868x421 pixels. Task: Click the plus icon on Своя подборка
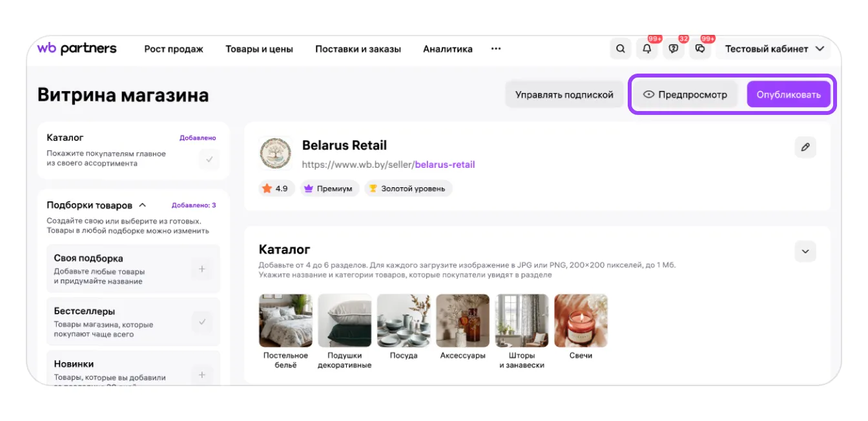[202, 269]
